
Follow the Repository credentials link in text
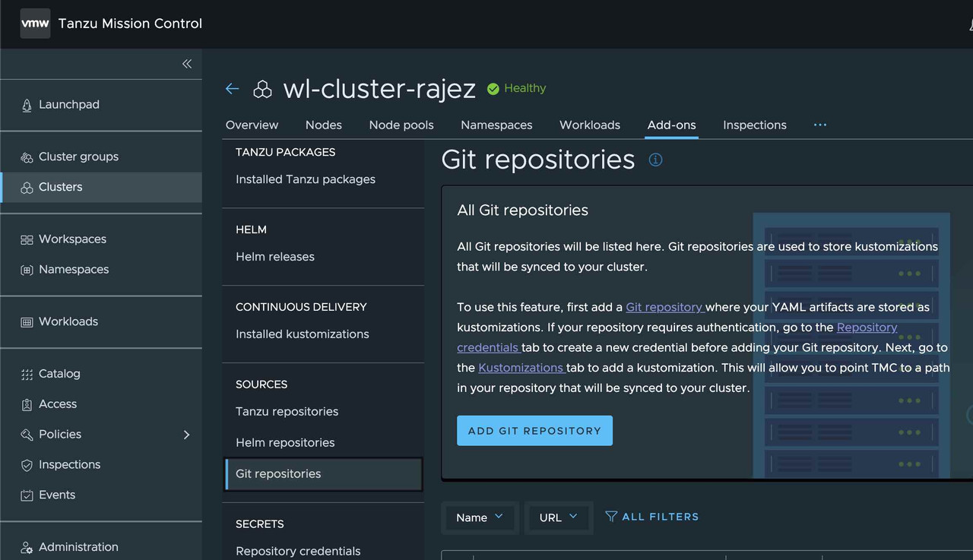[x=677, y=337]
